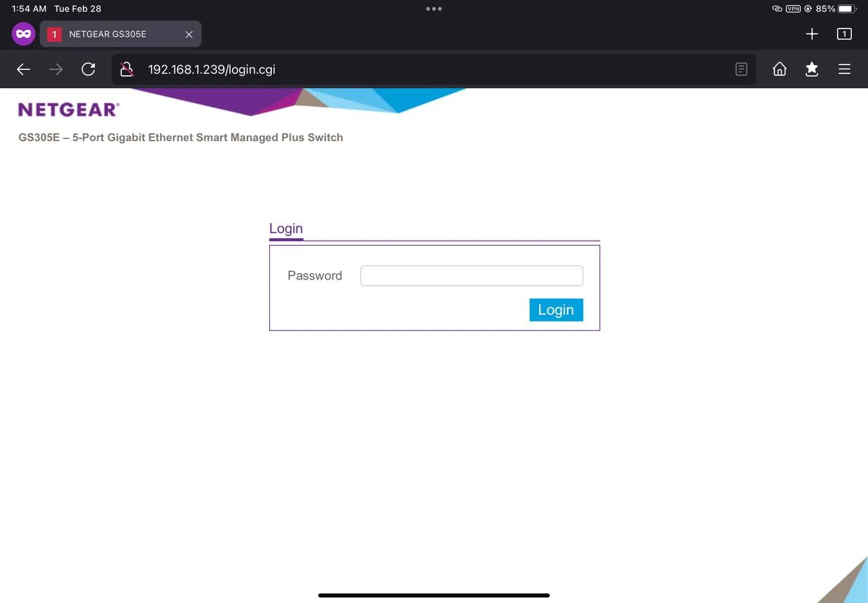Click the NETGEAR logo

coord(68,110)
